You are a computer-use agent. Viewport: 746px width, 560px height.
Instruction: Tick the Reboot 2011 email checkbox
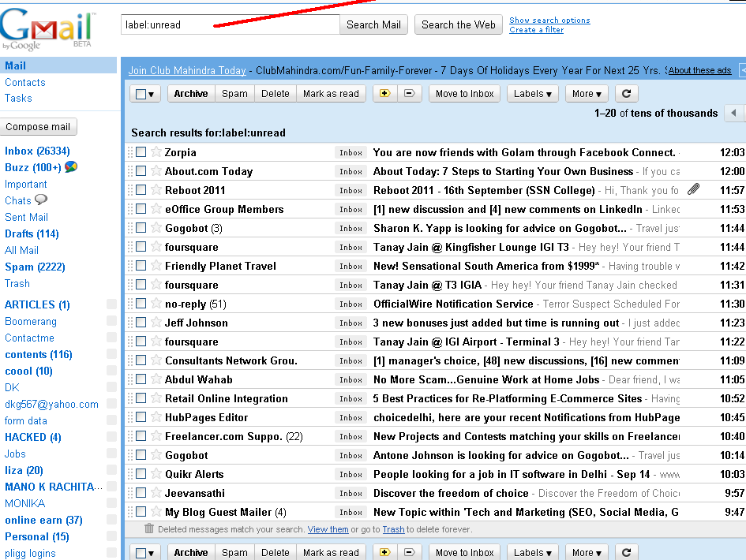[141, 189]
